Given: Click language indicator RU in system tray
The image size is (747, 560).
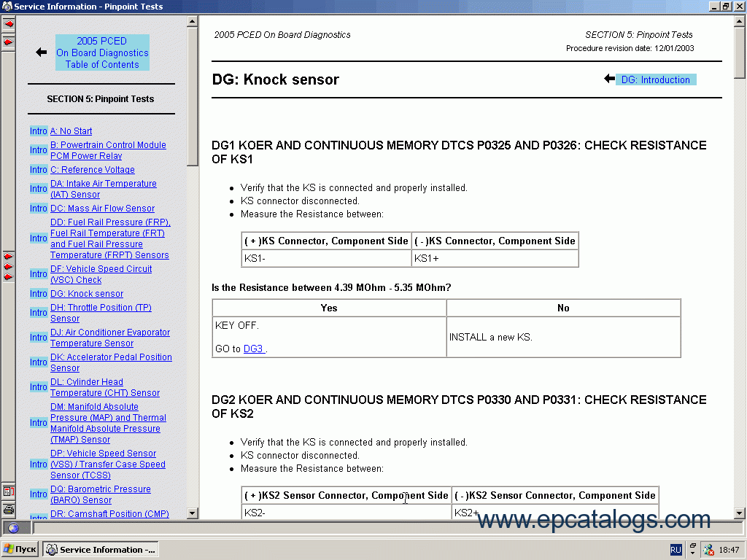Looking at the screenshot, I should pyautogui.click(x=676, y=550).
